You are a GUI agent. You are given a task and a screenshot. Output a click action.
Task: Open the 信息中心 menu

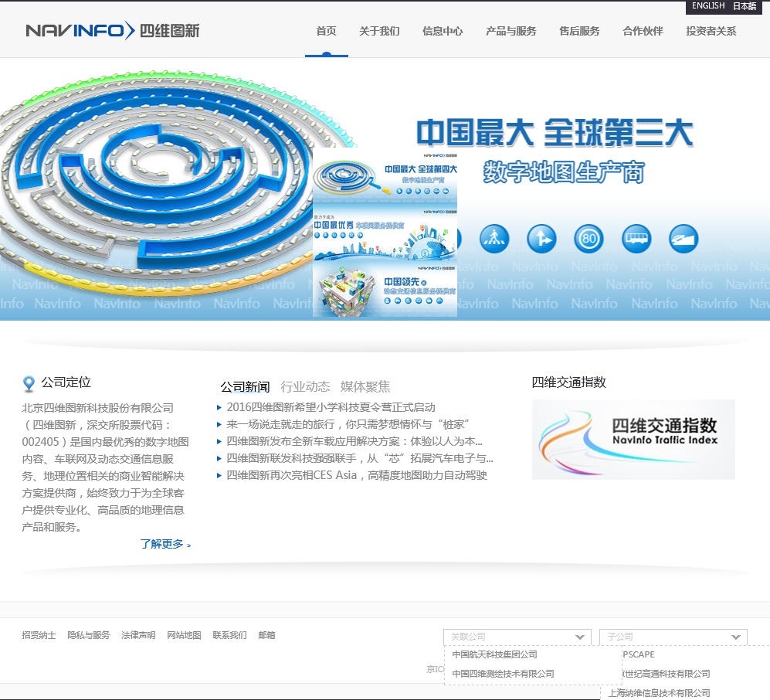443,31
